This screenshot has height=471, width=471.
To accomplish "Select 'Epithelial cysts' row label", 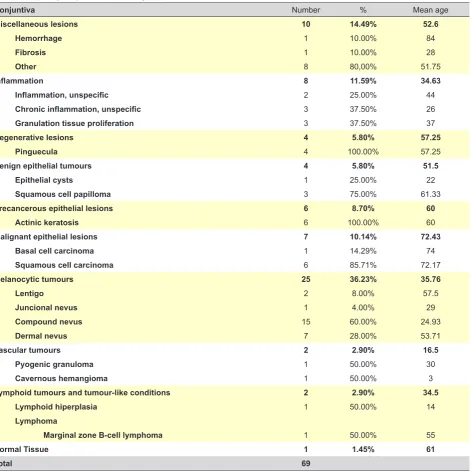I will (44, 180).
